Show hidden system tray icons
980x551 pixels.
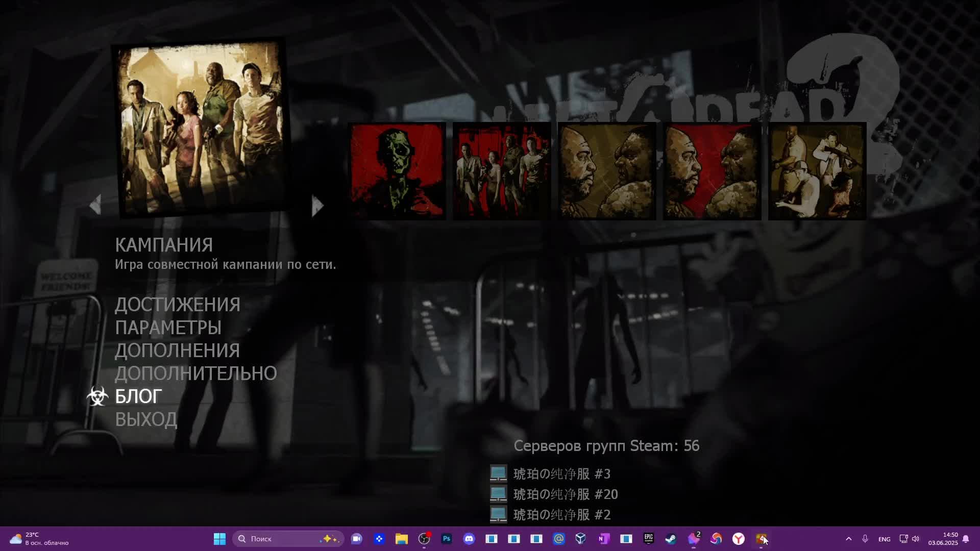pyautogui.click(x=848, y=539)
